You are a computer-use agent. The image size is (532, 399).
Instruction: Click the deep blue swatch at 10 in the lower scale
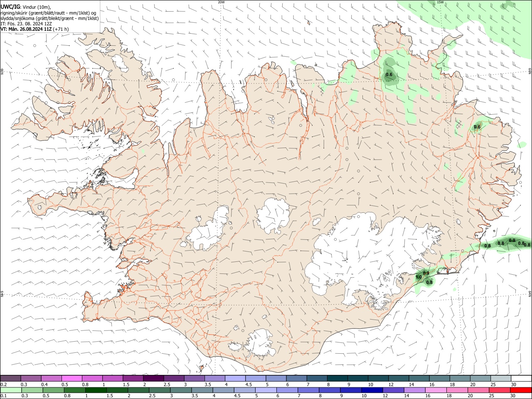372,390
